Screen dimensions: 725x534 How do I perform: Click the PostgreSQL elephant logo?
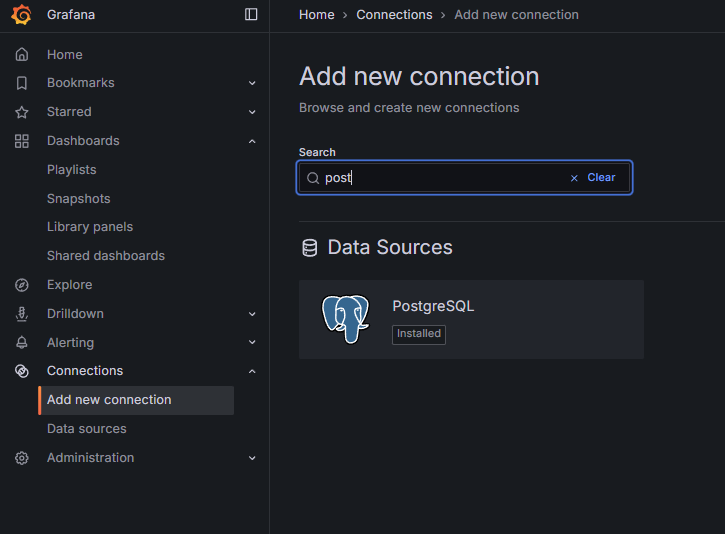tap(345, 319)
